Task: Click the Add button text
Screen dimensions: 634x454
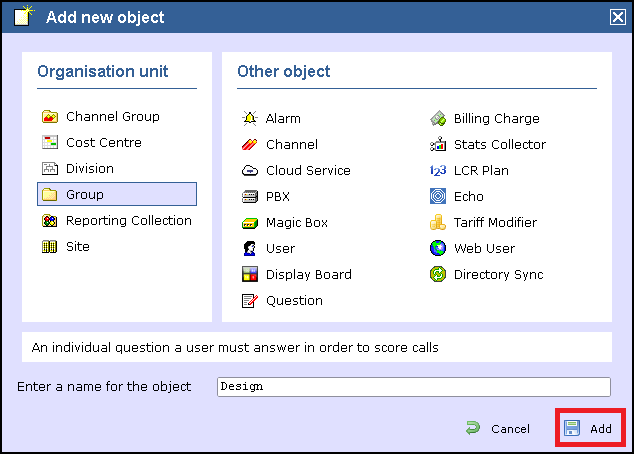Action: click(x=600, y=429)
